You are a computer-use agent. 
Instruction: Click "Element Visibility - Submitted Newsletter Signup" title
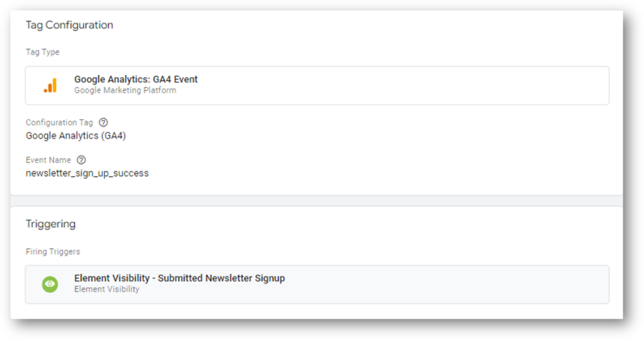(x=179, y=279)
